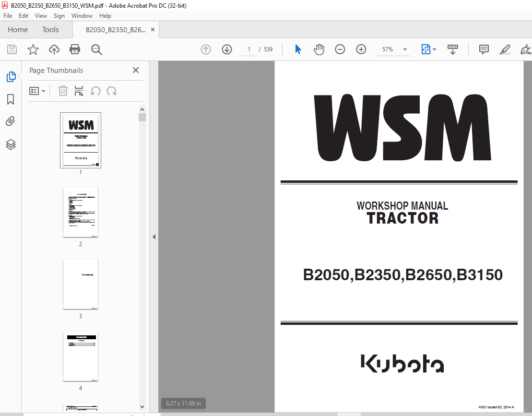This screenshot has height=416, width=532.
Task: Close the Page Thumbnails panel
Action: tap(136, 70)
